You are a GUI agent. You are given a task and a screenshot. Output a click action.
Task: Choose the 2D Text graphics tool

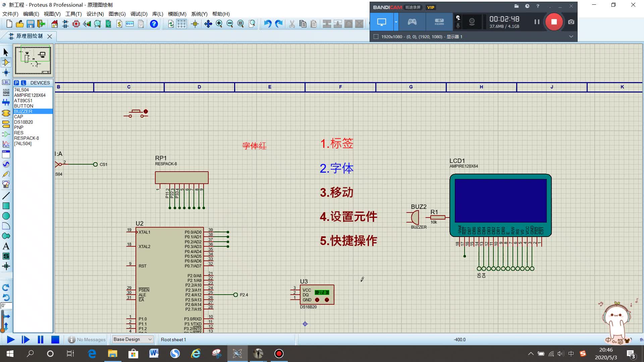tap(6, 246)
